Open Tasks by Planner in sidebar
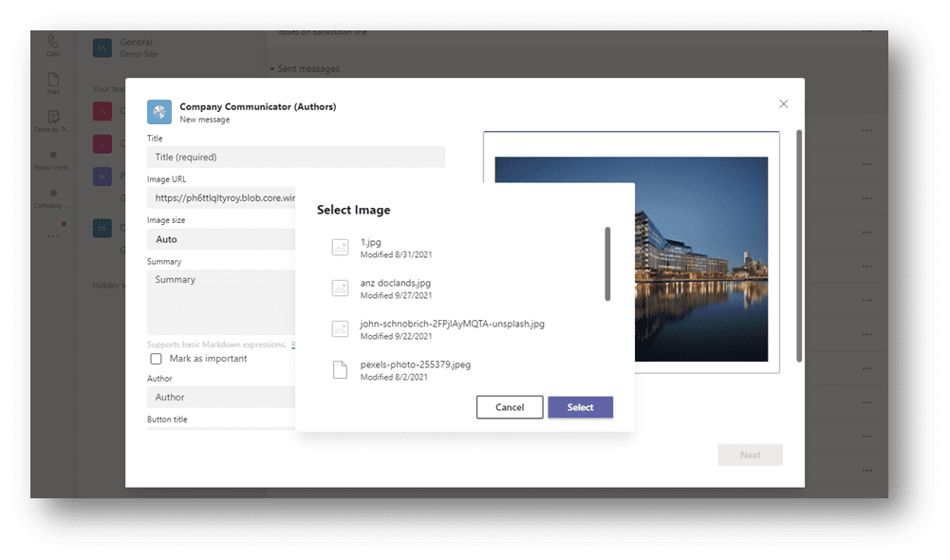This screenshot has width=950, height=560. (x=53, y=120)
